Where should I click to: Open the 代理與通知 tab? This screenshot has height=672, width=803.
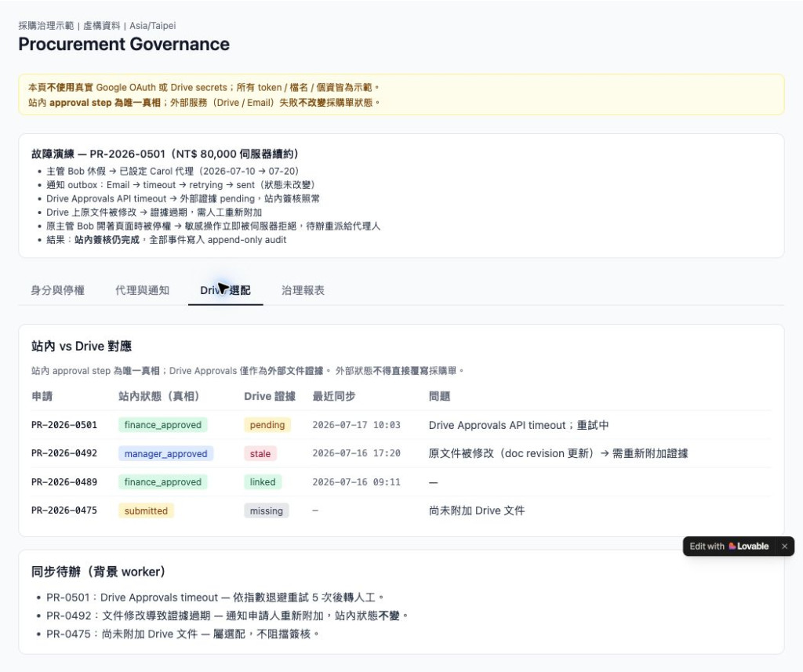pos(143,290)
